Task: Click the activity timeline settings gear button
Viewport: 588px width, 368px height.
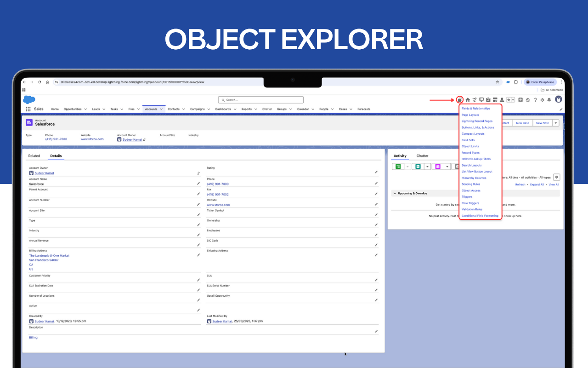Action: click(556, 177)
